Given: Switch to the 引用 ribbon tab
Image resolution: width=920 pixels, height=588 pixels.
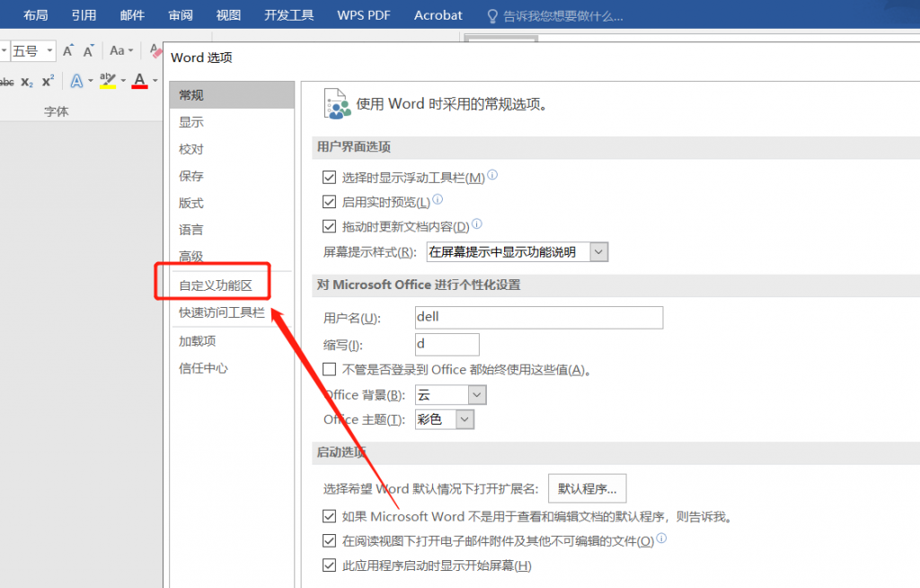Looking at the screenshot, I should [x=84, y=15].
